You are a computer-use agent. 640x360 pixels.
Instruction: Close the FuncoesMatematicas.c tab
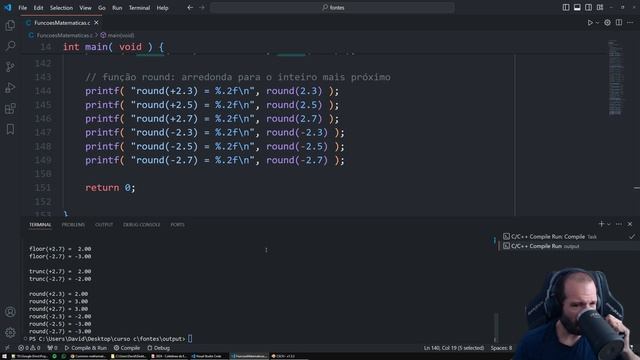click(96, 23)
